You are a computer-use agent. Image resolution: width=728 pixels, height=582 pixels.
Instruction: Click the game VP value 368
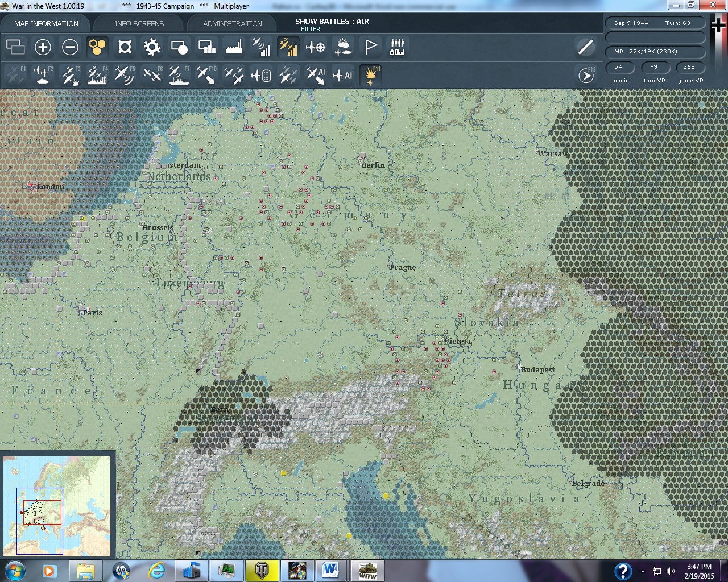[689, 67]
